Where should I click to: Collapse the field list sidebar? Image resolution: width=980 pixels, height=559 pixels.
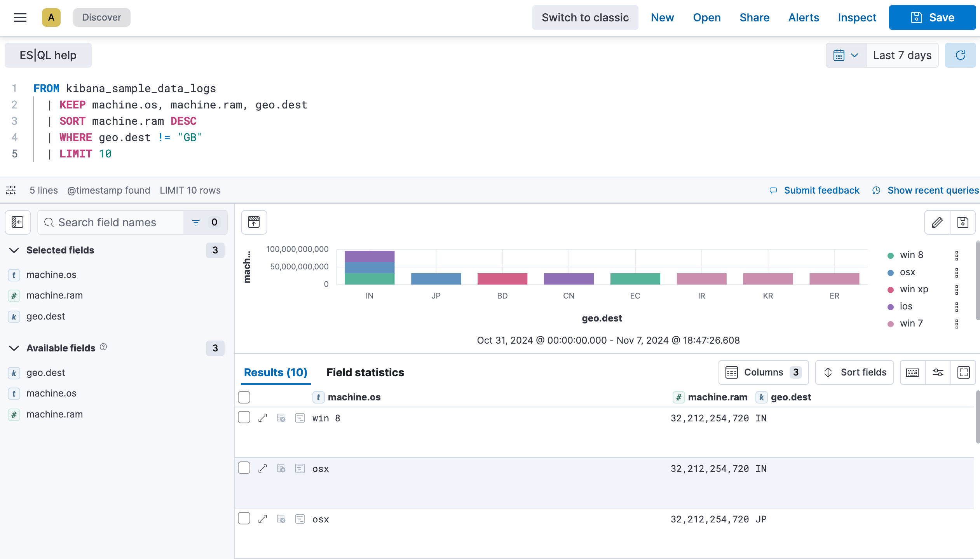point(17,222)
